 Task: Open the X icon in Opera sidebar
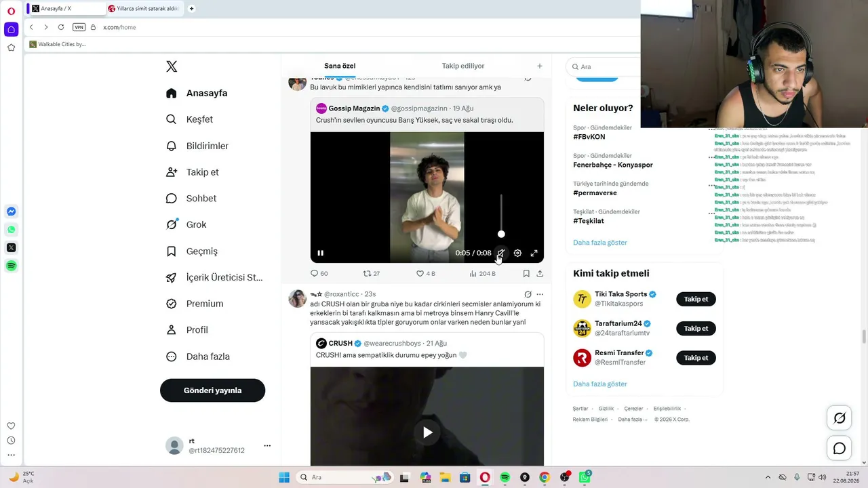(11, 248)
